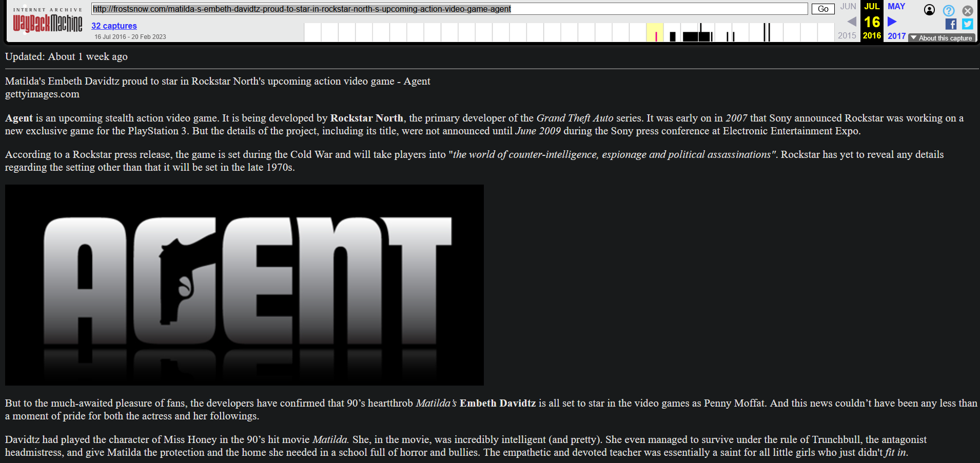Select year 2017 in timeline
Screen dimensions: 980x463
(896, 36)
